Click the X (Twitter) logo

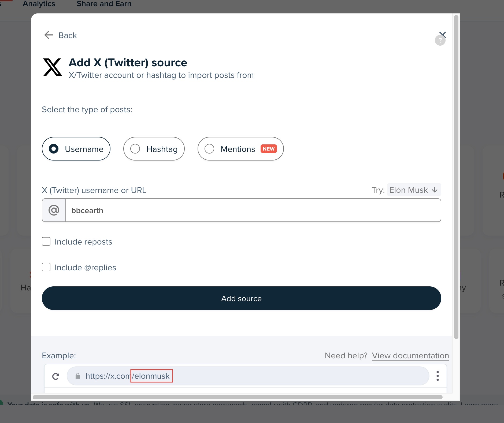[53, 67]
